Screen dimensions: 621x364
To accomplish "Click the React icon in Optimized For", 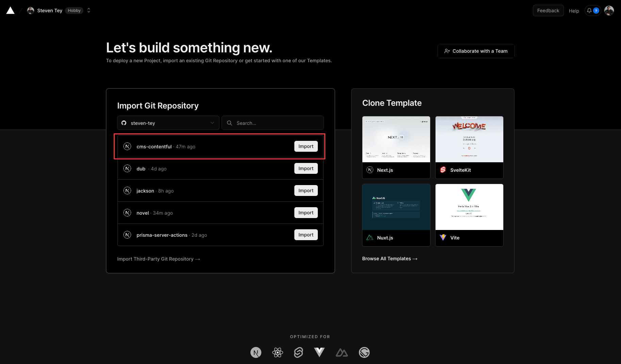I will (x=278, y=352).
